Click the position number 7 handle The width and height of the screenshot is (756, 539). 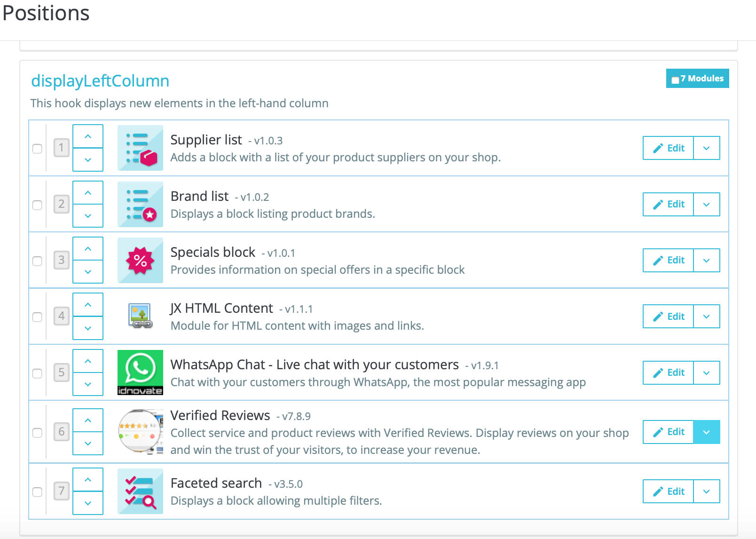point(62,491)
